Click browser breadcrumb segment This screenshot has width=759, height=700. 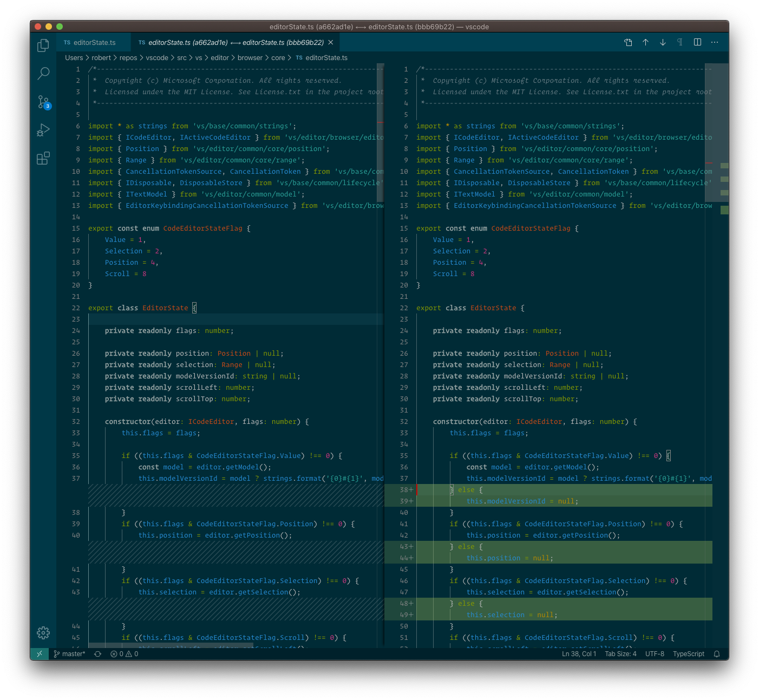[250, 58]
